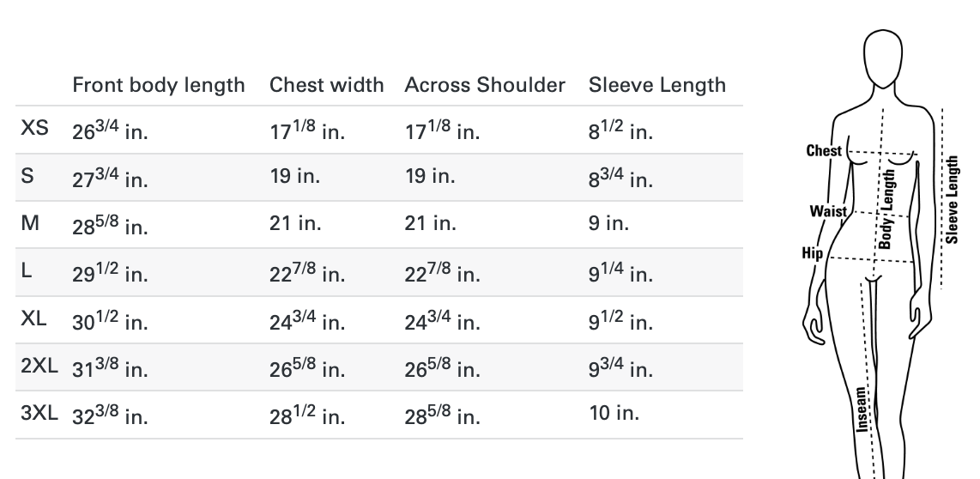Click the Front body length column header
This screenshot has height=479, width=980.
(x=158, y=85)
